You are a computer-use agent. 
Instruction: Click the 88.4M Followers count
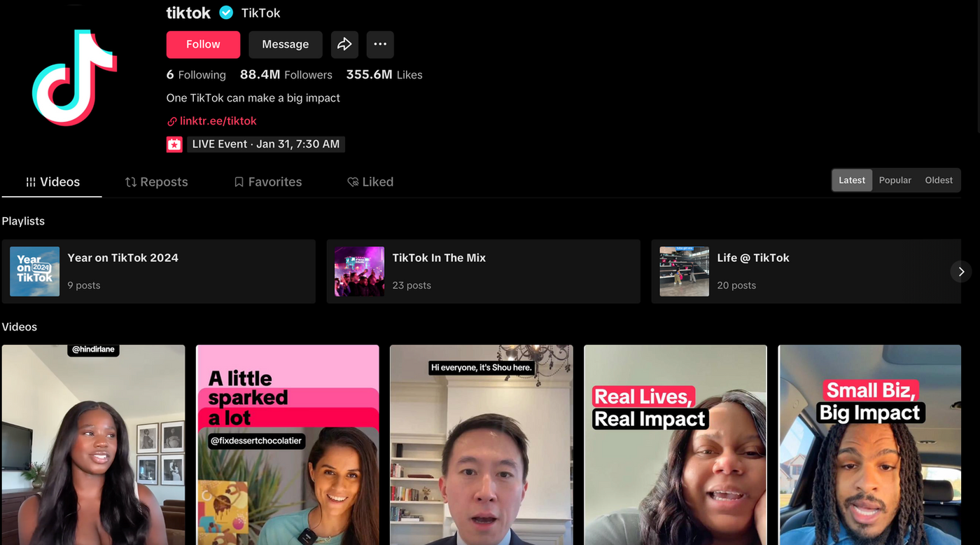286,75
